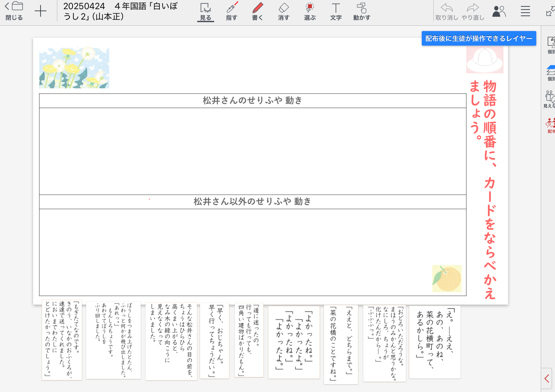Open the hamburger menu
The width and height of the screenshot is (555, 392).
click(525, 11)
